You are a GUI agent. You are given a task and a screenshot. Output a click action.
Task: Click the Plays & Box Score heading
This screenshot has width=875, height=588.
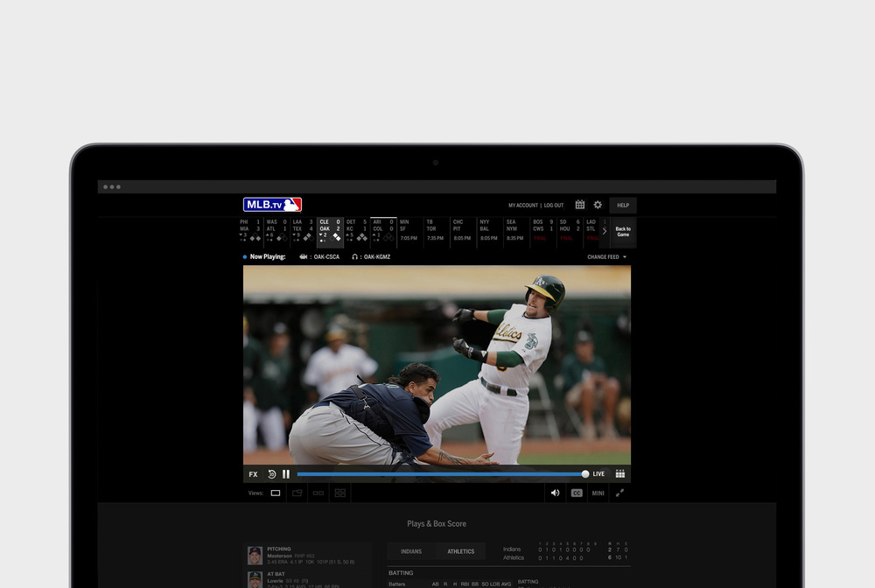point(437,524)
